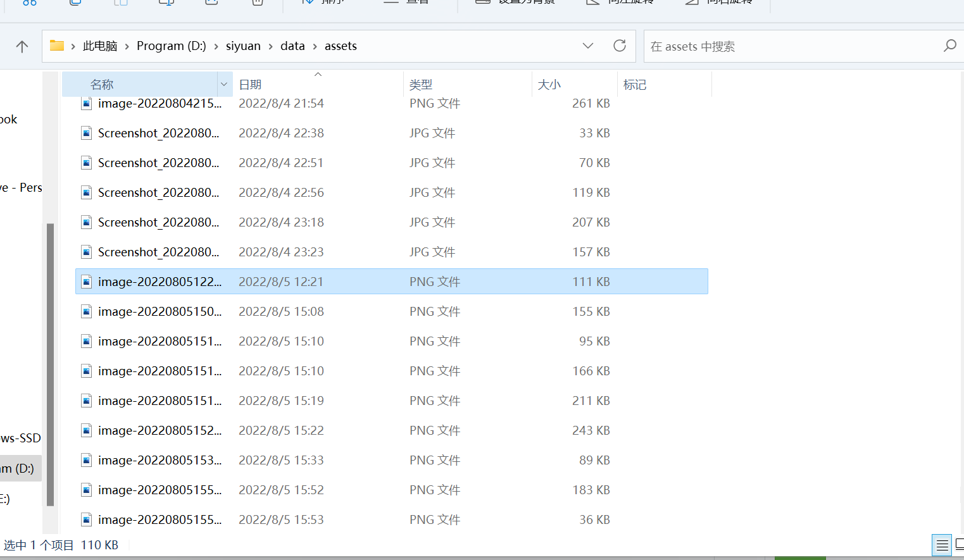Click the 119 KB size cell
964x560 pixels.
point(591,192)
